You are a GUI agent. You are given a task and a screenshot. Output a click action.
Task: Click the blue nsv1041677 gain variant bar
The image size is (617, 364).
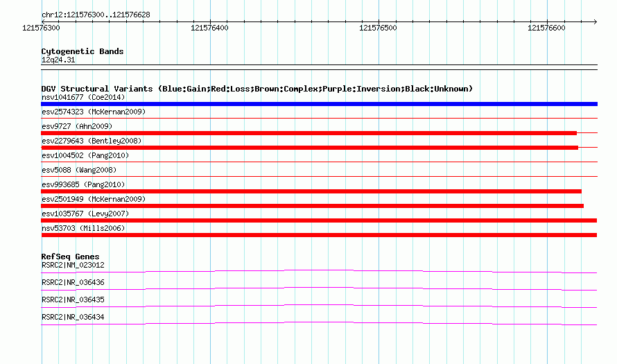(319, 104)
